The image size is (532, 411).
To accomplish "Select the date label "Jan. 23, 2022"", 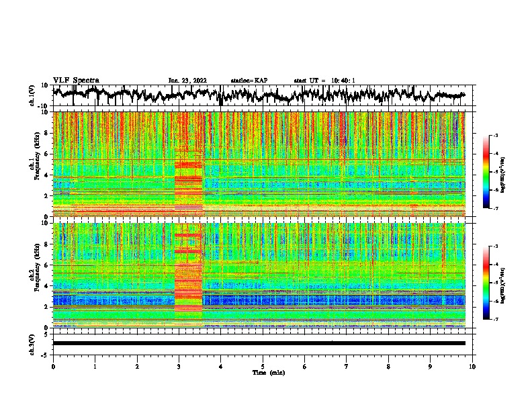I will coord(187,81).
